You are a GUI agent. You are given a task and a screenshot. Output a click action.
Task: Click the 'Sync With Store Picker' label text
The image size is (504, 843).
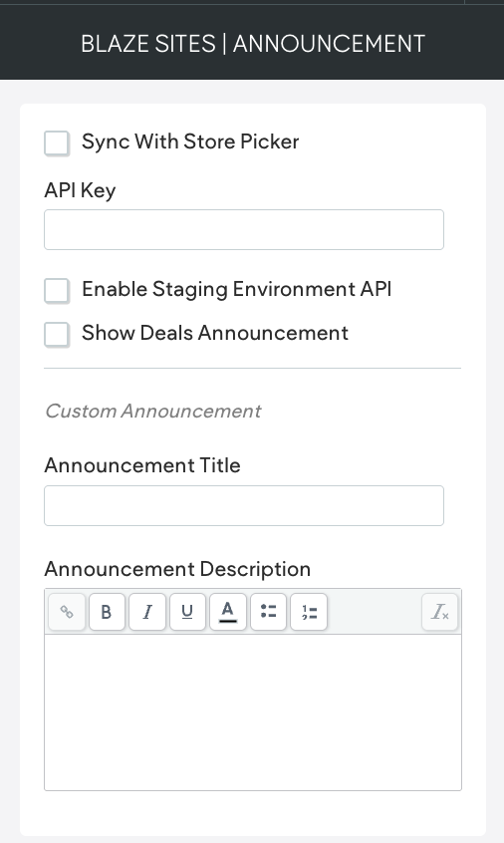click(x=190, y=141)
